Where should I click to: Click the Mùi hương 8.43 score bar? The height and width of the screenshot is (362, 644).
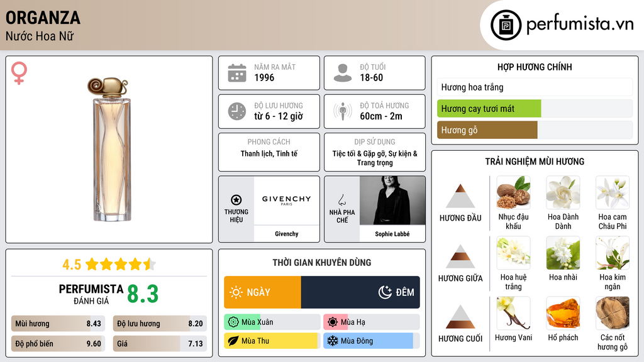pyautogui.click(x=58, y=324)
